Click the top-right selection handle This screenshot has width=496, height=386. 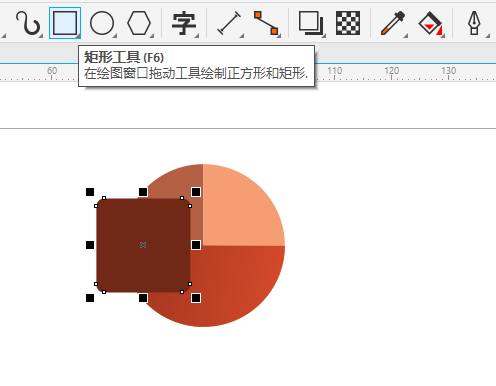[196, 192]
